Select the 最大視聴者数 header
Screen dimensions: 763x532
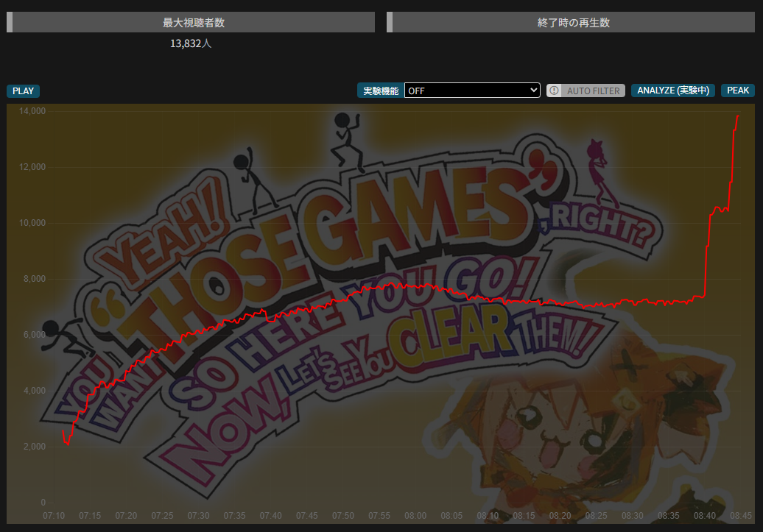pos(191,22)
